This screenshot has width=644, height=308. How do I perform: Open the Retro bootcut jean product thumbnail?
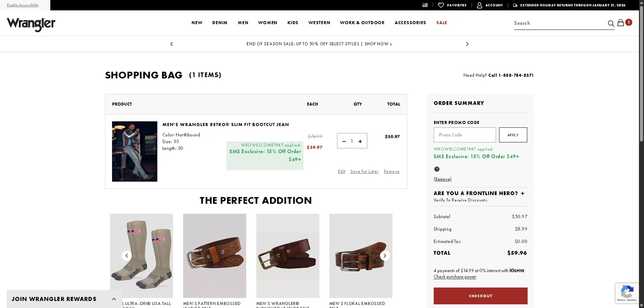(134, 151)
